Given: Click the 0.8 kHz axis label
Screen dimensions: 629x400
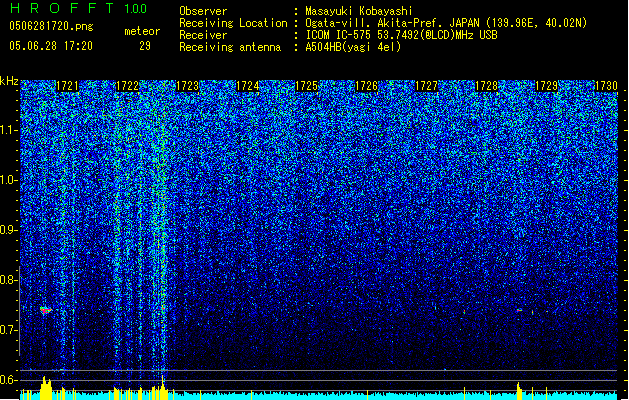Looking at the screenshot, I should point(8,280).
